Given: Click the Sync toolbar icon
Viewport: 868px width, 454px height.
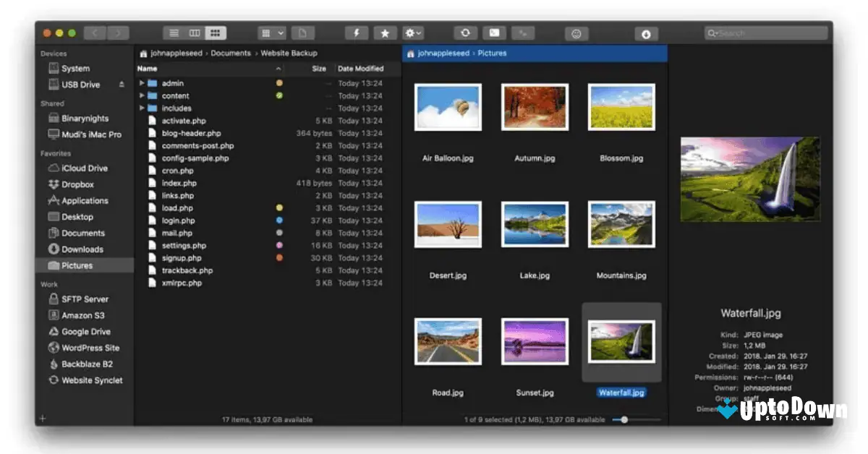Looking at the screenshot, I should click(x=466, y=33).
